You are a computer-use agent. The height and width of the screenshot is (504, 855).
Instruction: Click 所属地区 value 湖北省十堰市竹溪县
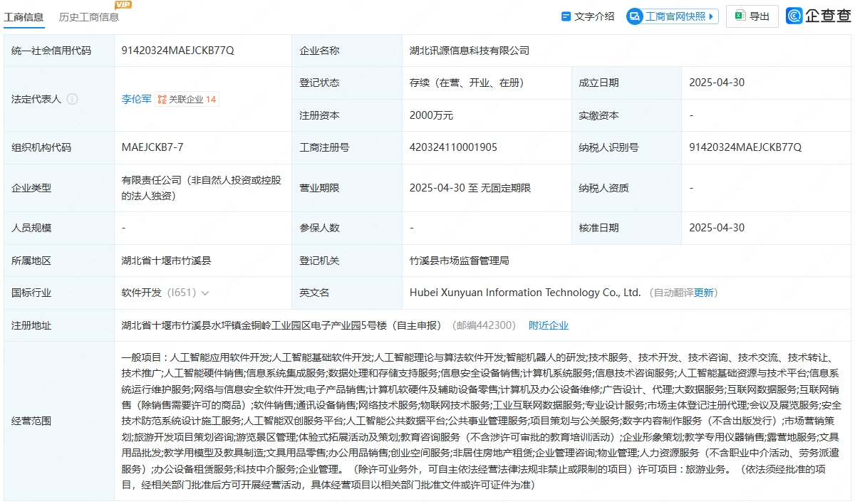tap(166, 261)
